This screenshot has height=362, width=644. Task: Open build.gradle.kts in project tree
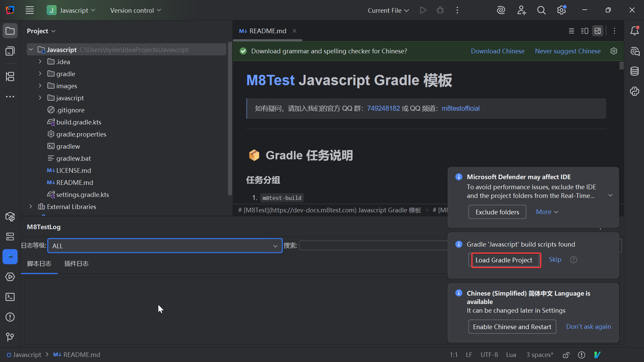[x=79, y=122]
